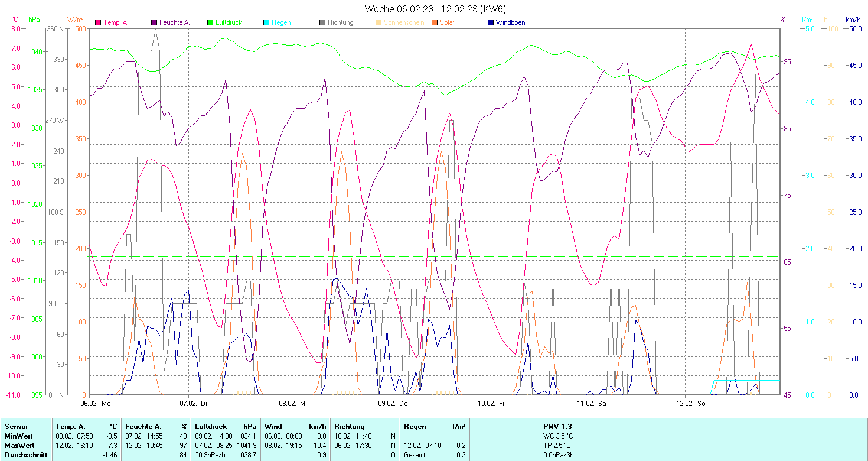Click the average pressure value 1038.7
Image resolution: width=868 pixels, height=461 pixels.
click(x=246, y=454)
